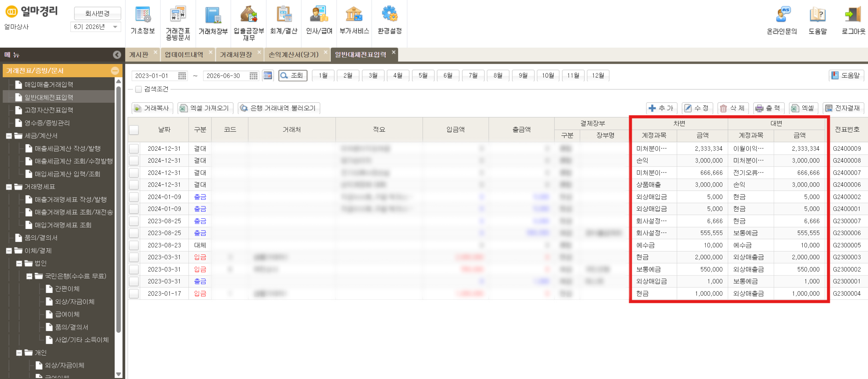Enable the 검색조건 checkbox
The width and height of the screenshot is (868, 379).
click(x=138, y=89)
